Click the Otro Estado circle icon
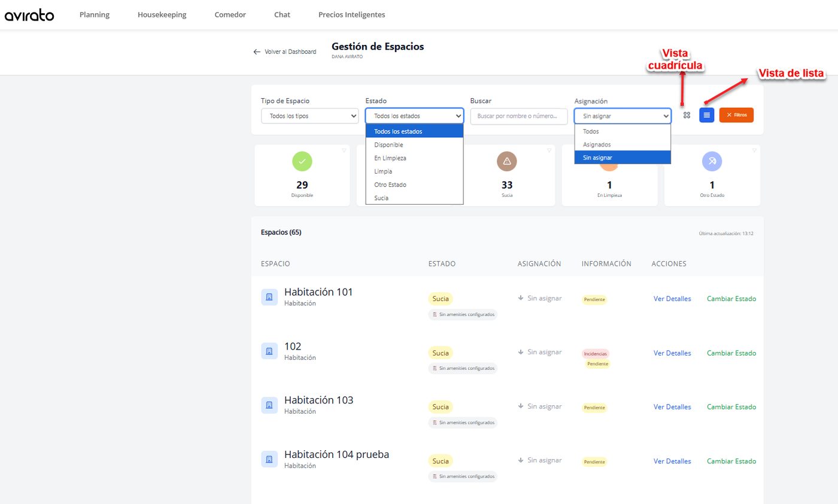 [712, 161]
